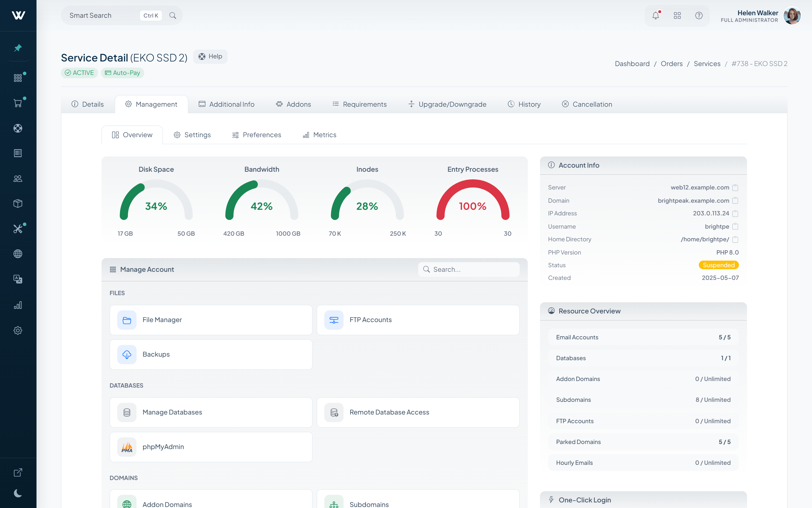Open the tools wrench sidebar icon
This screenshot has width=812, height=508.
18,229
